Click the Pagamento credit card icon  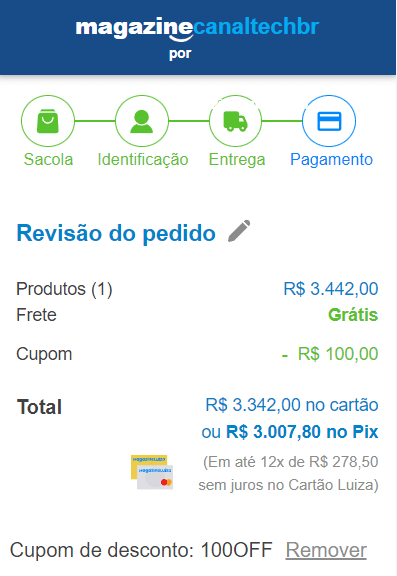[329, 121]
